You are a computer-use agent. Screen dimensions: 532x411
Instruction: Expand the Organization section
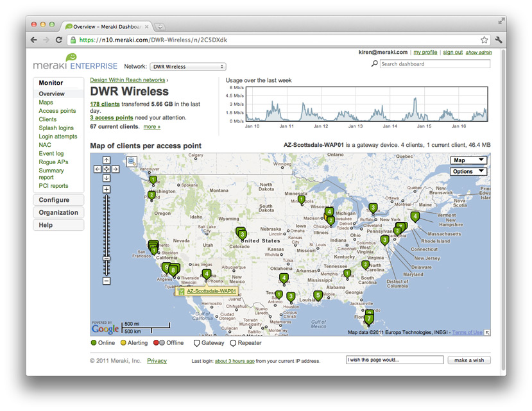click(x=58, y=212)
